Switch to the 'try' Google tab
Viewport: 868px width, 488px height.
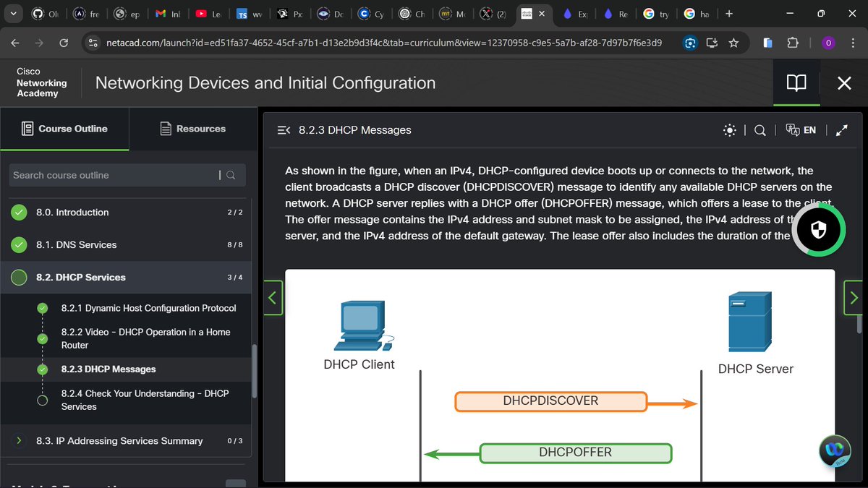click(657, 14)
